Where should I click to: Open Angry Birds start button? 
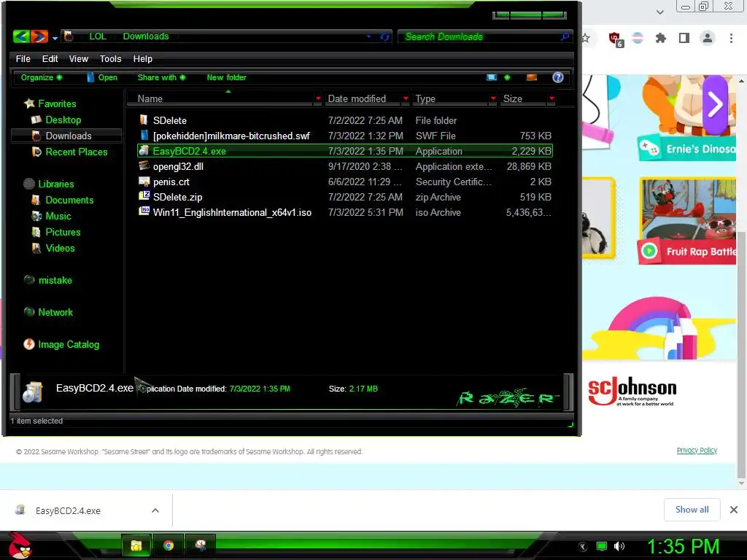point(20,545)
